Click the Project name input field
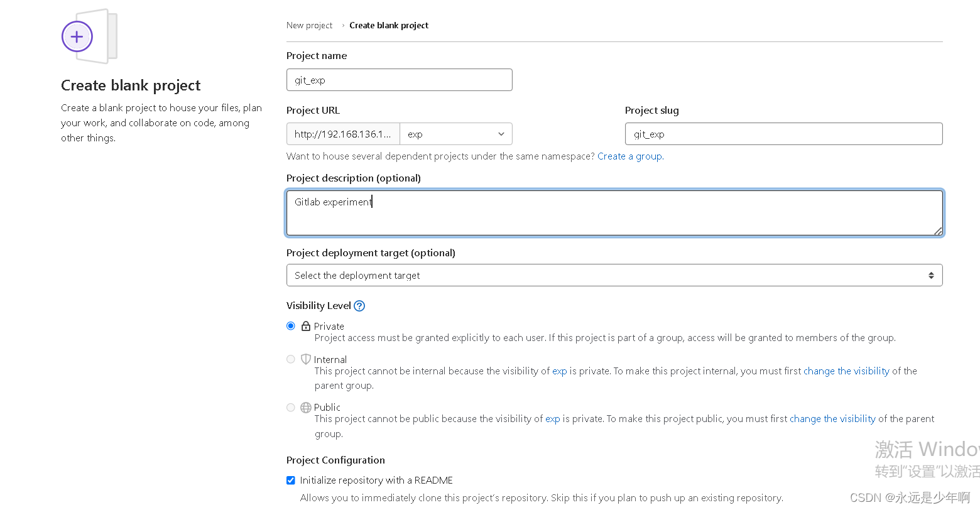980x510 pixels. coord(400,80)
